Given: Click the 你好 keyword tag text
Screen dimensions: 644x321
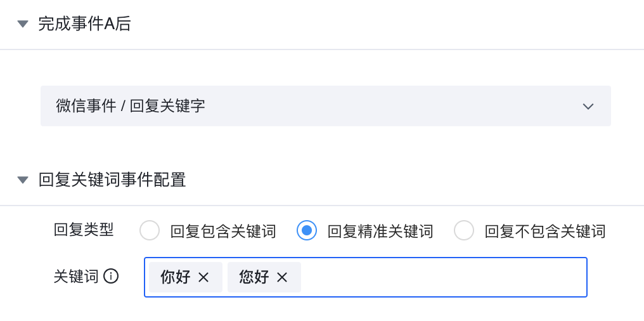Looking at the screenshot, I should [176, 277].
